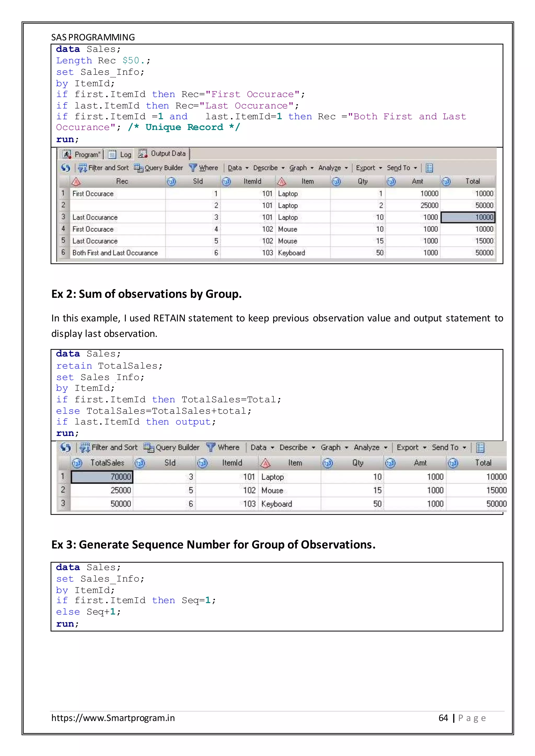Viewport: 535px width, 756px height.
Task: Open the Smartprogram.in footer link
Action: [113, 718]
